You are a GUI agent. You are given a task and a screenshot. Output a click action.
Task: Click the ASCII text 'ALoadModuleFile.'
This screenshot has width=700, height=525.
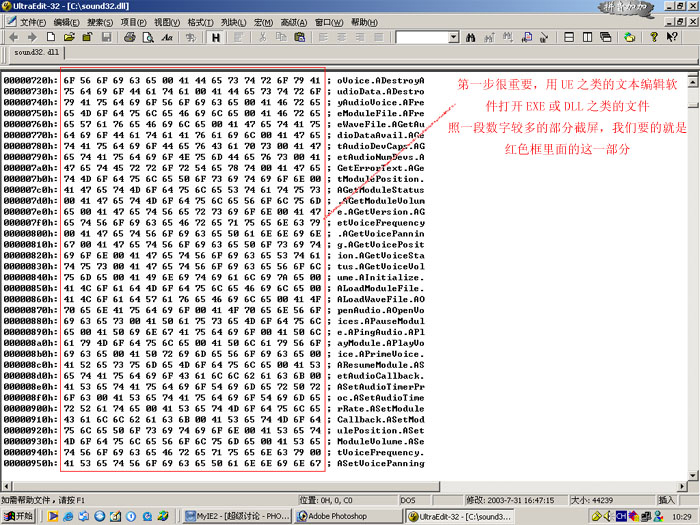380,288
